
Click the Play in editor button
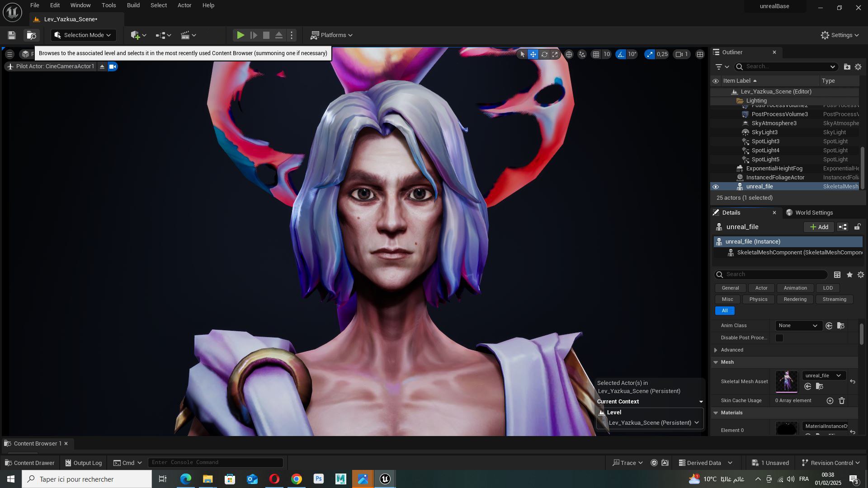coord(241,35)
